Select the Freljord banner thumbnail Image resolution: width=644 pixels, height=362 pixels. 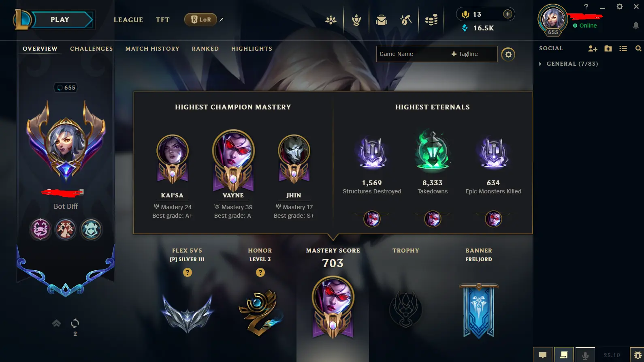point(479,311)
